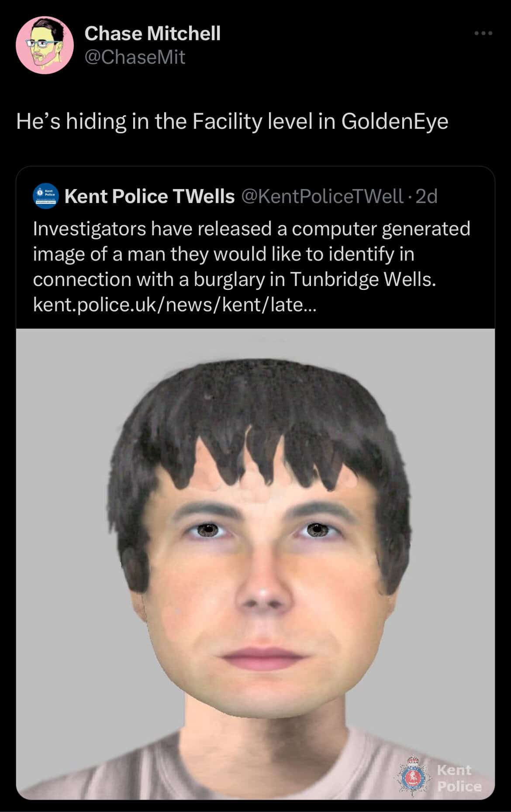Click the 2d timestamp on quoted tweet
Viewport: 511px width, 812px height.
click(427, 196)
